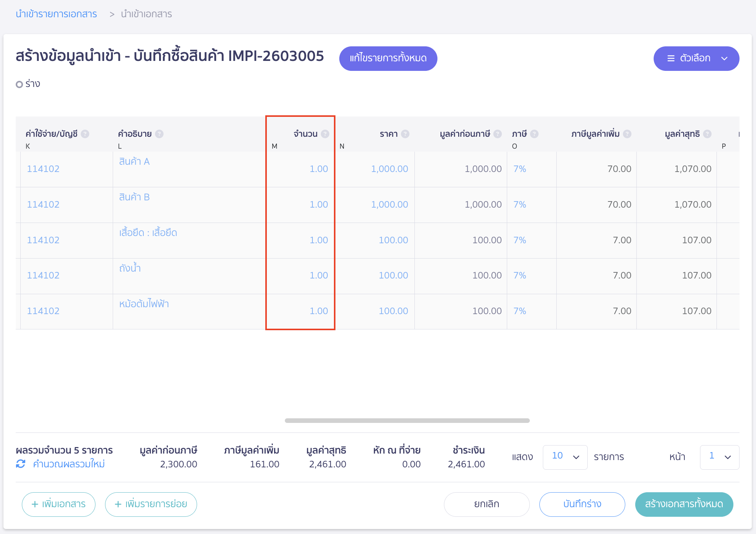Click the + เพิ่มรายการย่อย button

point(151,504)
